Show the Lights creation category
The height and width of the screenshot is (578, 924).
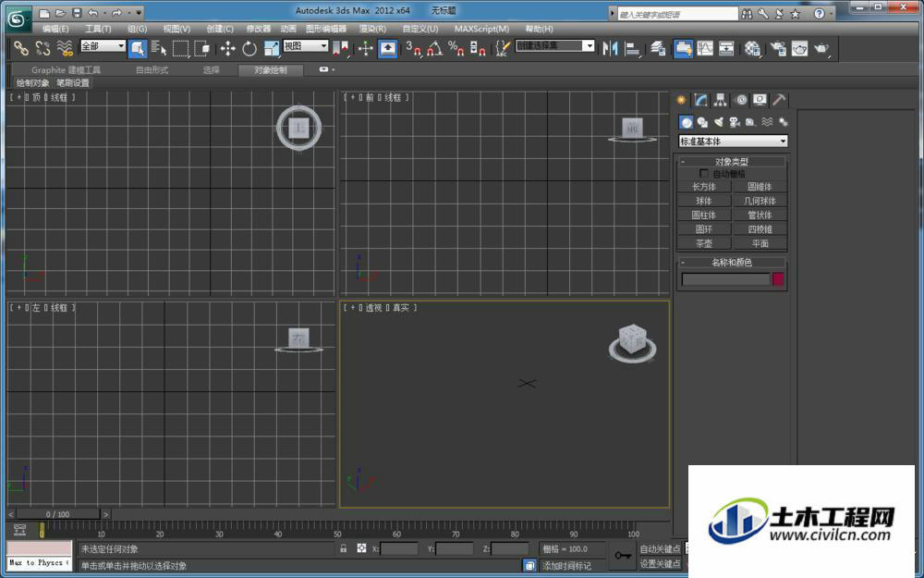coord(718,122)
